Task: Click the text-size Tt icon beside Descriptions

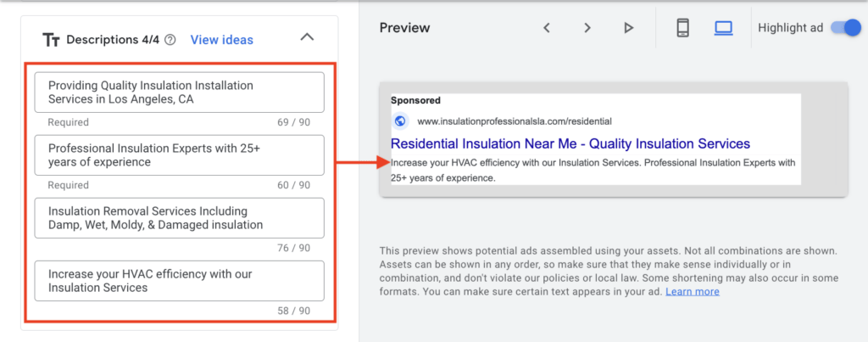Action: click(51, 40)
